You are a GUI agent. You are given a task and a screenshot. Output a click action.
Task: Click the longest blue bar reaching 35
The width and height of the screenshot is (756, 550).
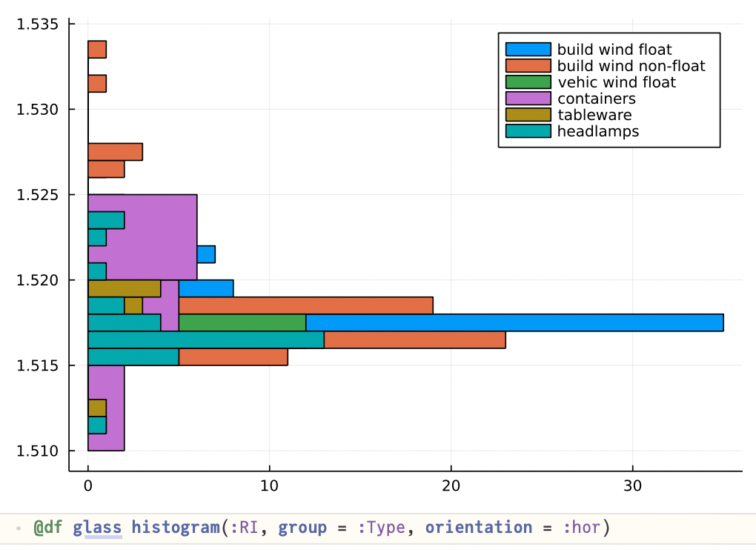click(x=514, y=322)
